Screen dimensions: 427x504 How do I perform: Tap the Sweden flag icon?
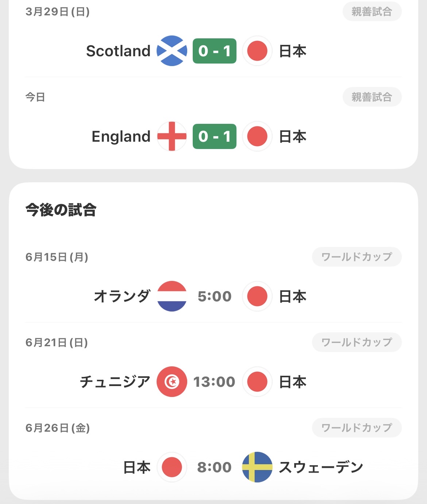257,467
